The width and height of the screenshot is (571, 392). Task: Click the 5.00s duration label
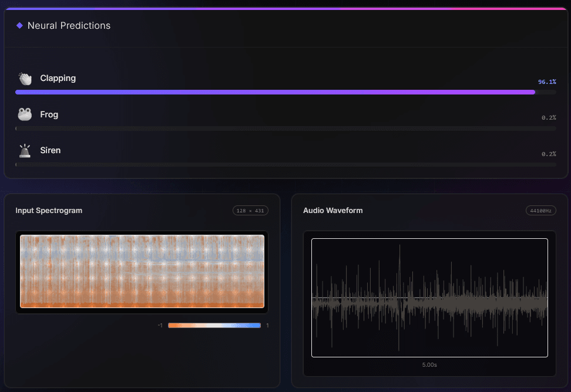point(429,365)
